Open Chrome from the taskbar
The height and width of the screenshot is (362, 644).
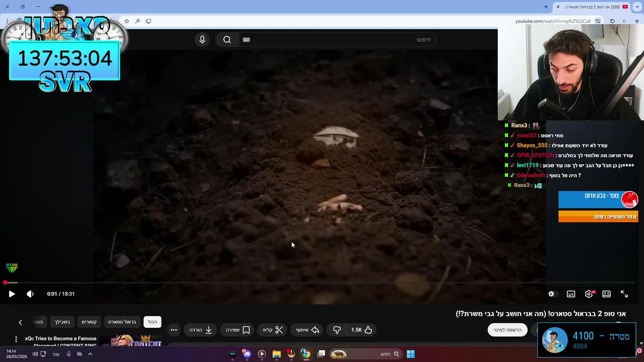point(305,354)
